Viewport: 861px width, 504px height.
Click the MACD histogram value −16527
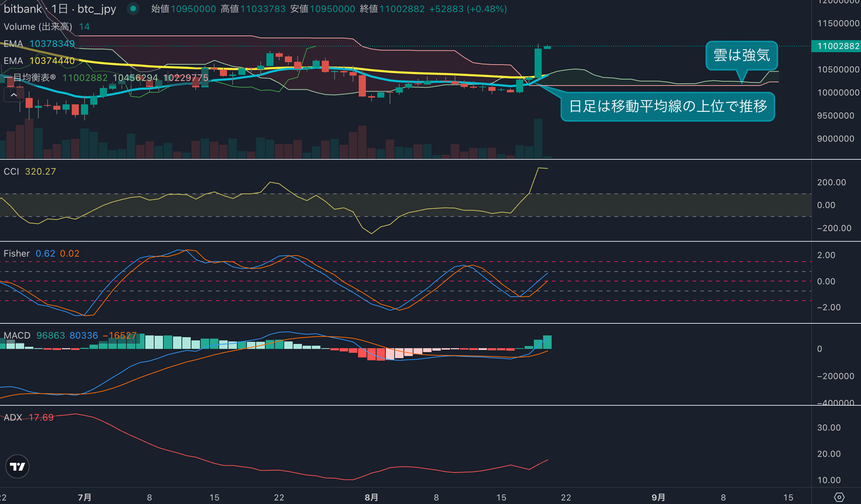coord(120,335)
